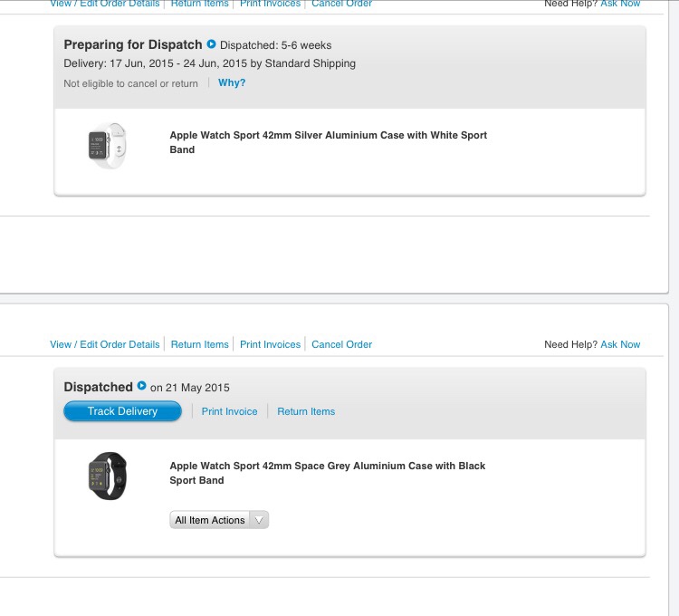Click Cancel Order above the Dispatched section
The width and height of the screenshot is (679, 616).
(341, 344)
